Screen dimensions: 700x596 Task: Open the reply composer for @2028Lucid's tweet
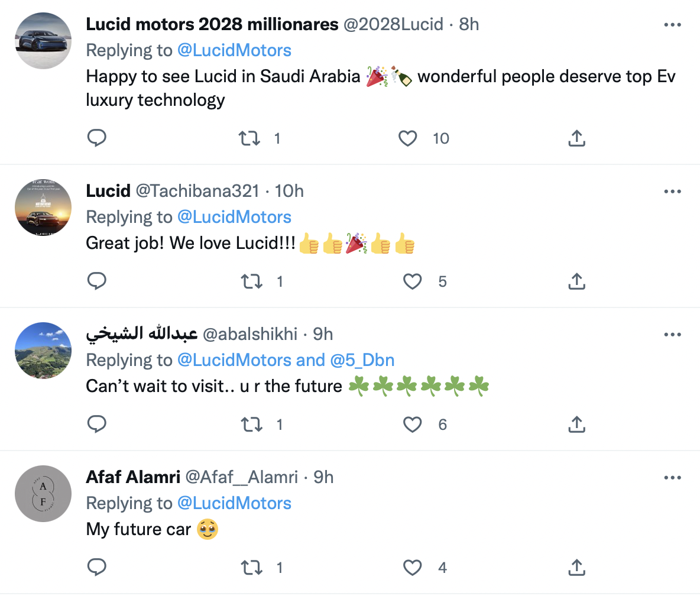click(x=97, y=138)
